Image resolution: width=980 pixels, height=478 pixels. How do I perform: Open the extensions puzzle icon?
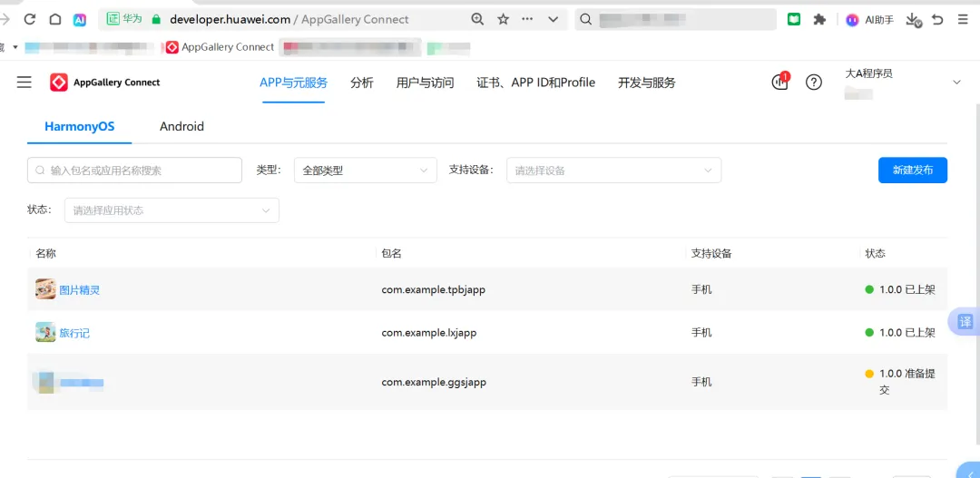click(x=819, y=19)
